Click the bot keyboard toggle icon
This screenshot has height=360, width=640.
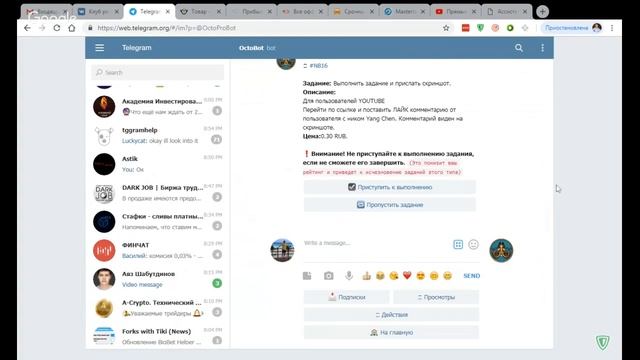(458, 244)
